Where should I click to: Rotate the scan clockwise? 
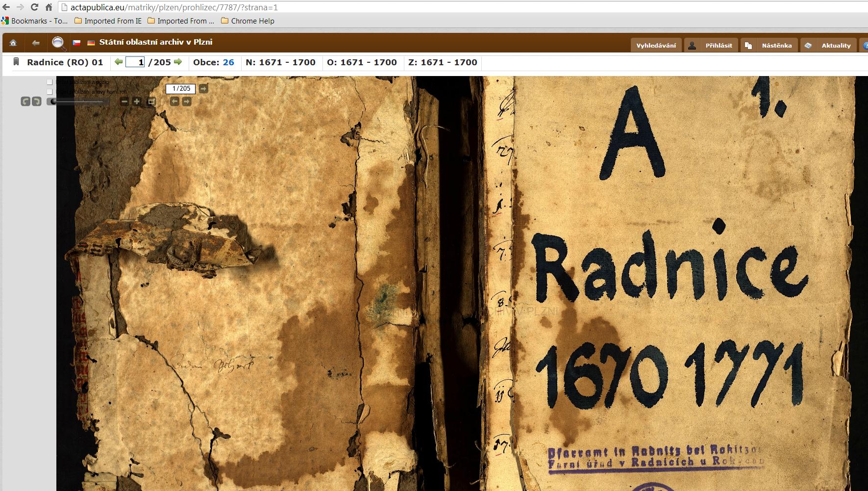tap(36, 102)
